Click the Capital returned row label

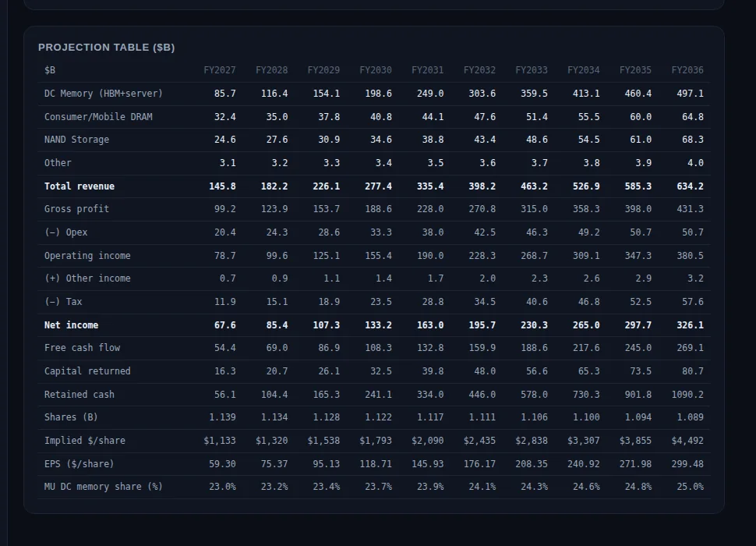(x=87, y=371)
